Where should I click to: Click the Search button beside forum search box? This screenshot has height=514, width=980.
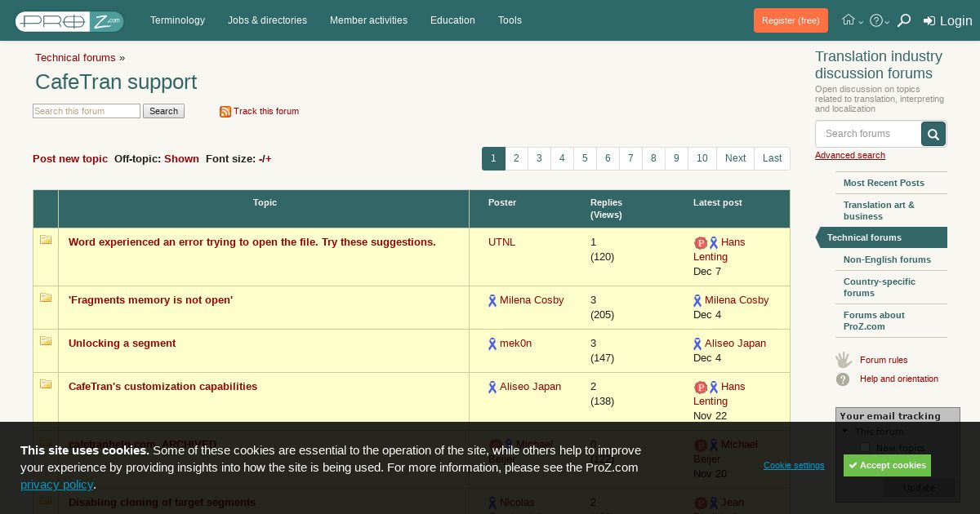tap(163, 111)
